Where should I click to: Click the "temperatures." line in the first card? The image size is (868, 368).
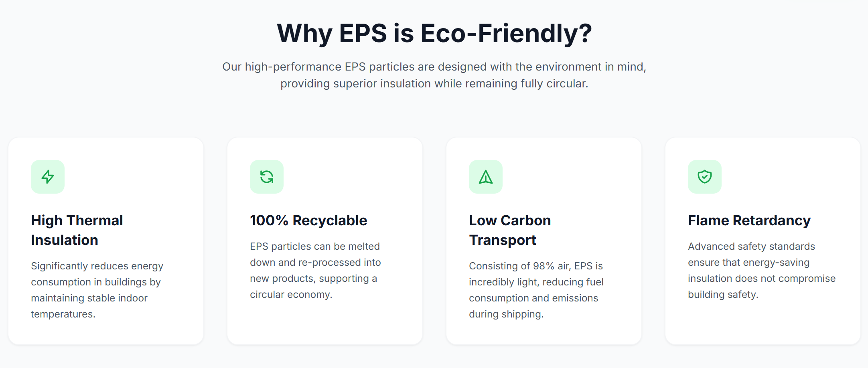click(63, 314)
